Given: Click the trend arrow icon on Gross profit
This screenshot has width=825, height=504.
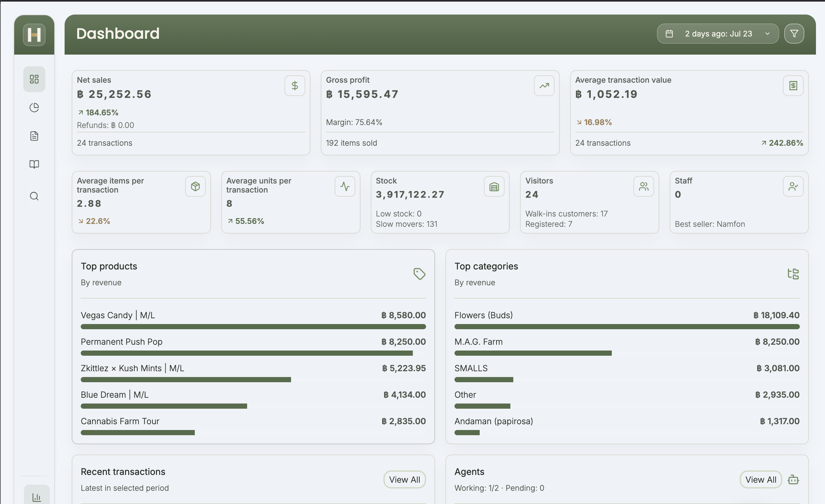Looking at the screenshot, I should pos(544,86).
